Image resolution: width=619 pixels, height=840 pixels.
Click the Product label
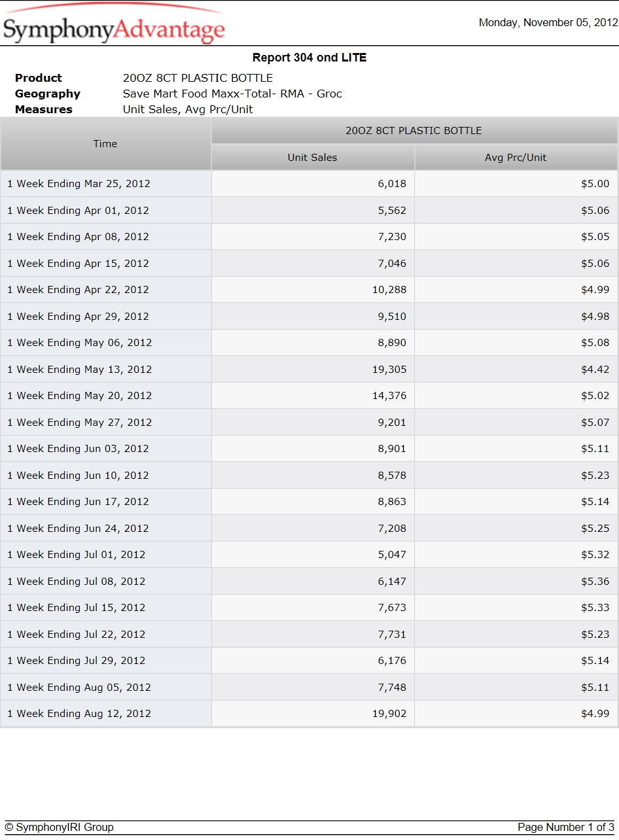[x=39, y=78]
